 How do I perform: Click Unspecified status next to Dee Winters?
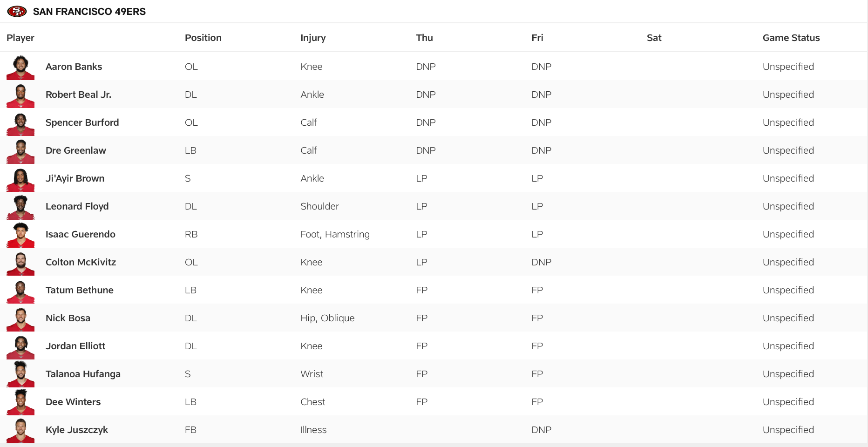tap(788, 401)
